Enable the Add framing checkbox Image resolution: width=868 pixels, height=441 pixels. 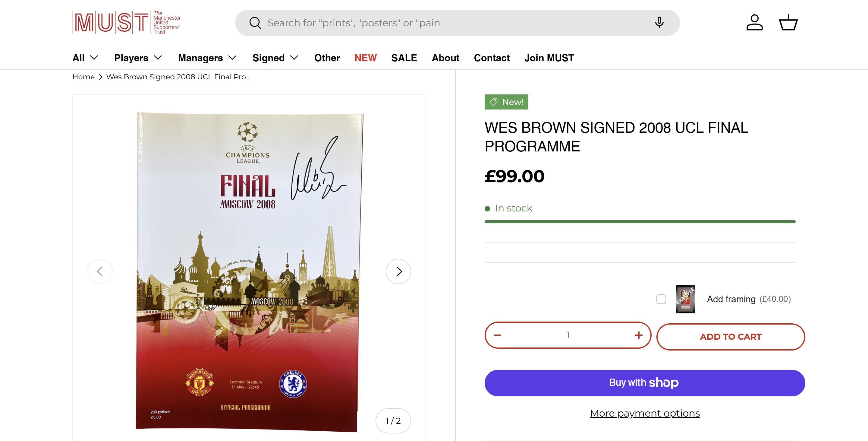point(661,299)
